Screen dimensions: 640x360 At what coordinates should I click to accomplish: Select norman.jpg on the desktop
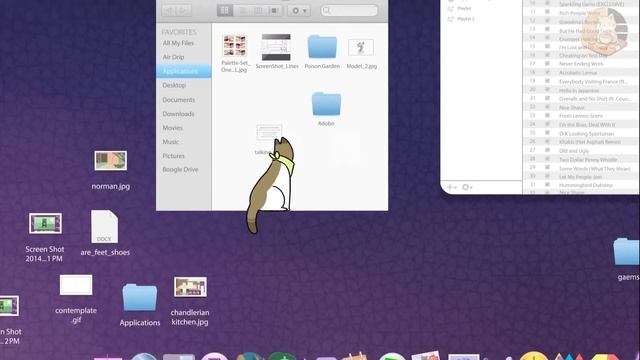pos(111,161)
